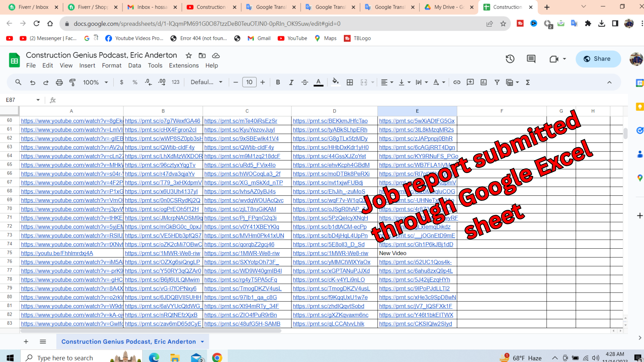Start a Meet call camera icon
644x362 pixels.
pos(554,59)
